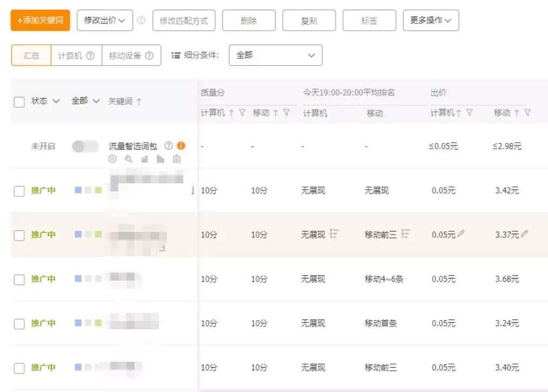Open the help icon next to 修改出价
This screenshot has height=392, width=548.
[x=140, y=20]
